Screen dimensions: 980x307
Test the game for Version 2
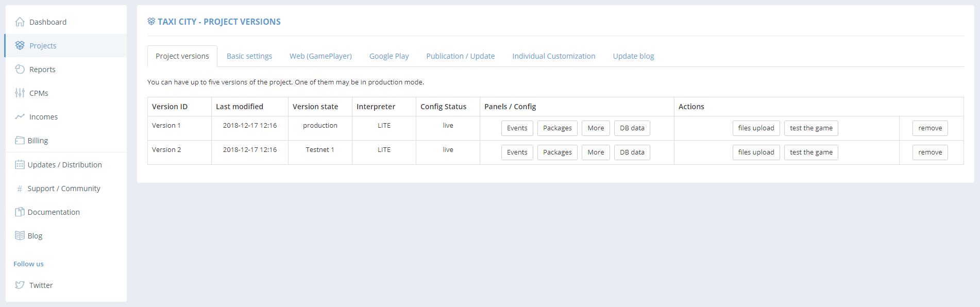point(811,152)
